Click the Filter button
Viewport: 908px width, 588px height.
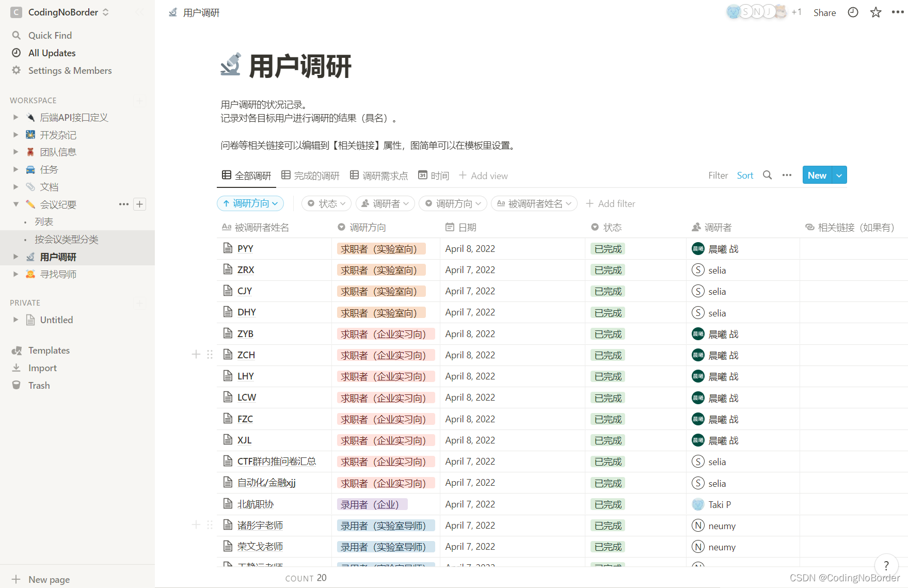pyautogui.click(x=718, y=175)
